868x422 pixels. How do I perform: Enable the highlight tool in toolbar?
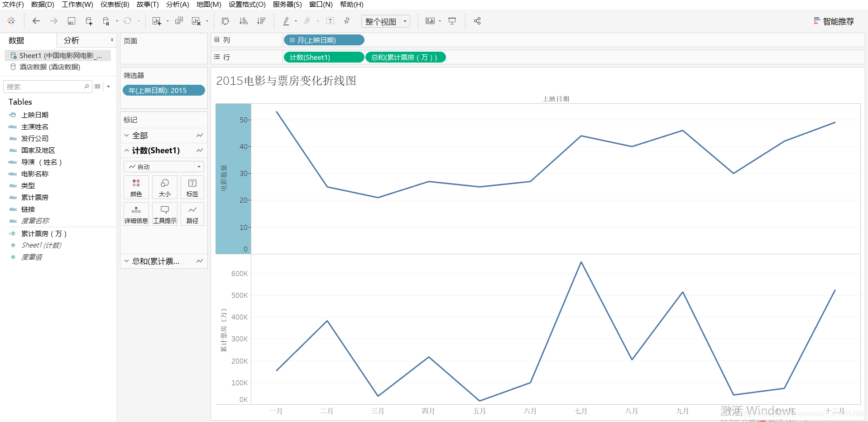click(x=287, y=21)
